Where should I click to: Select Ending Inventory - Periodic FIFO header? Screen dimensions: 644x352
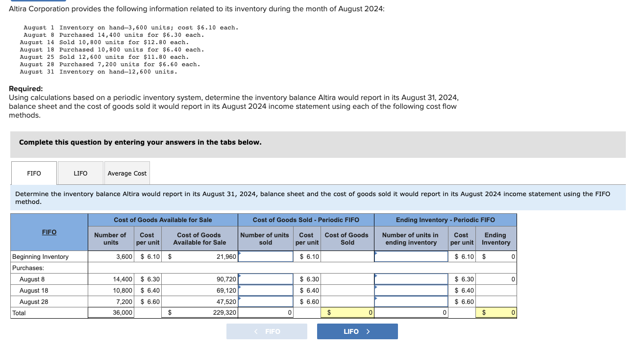(446, 220)
